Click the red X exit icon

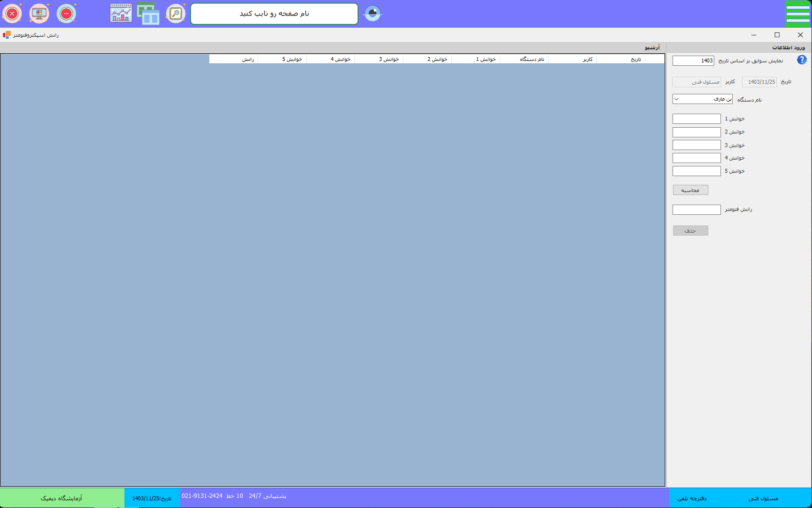click(x=12, y=14)
